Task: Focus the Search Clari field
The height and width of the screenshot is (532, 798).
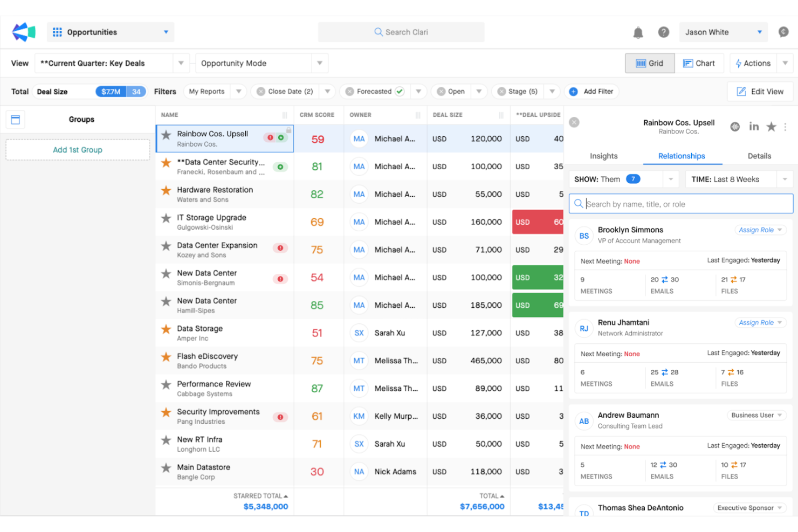Action: tap(401, 32)
